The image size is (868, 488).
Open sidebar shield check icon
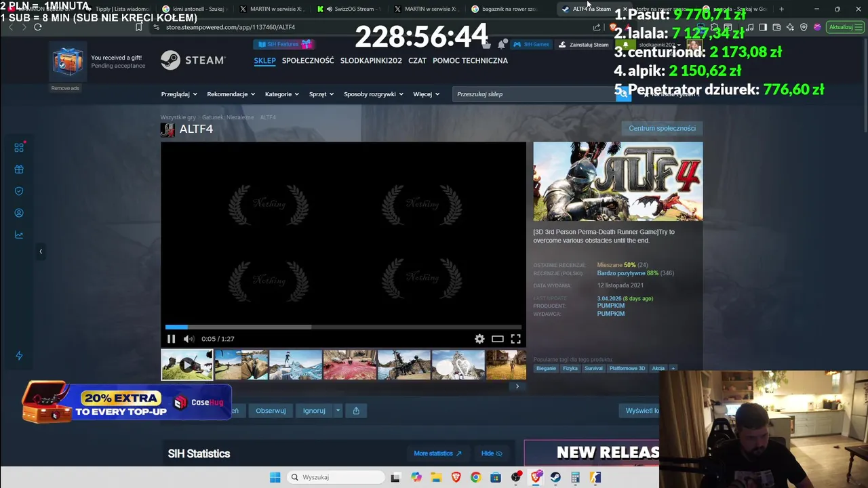pyautogui.click(x=19, y=191)
